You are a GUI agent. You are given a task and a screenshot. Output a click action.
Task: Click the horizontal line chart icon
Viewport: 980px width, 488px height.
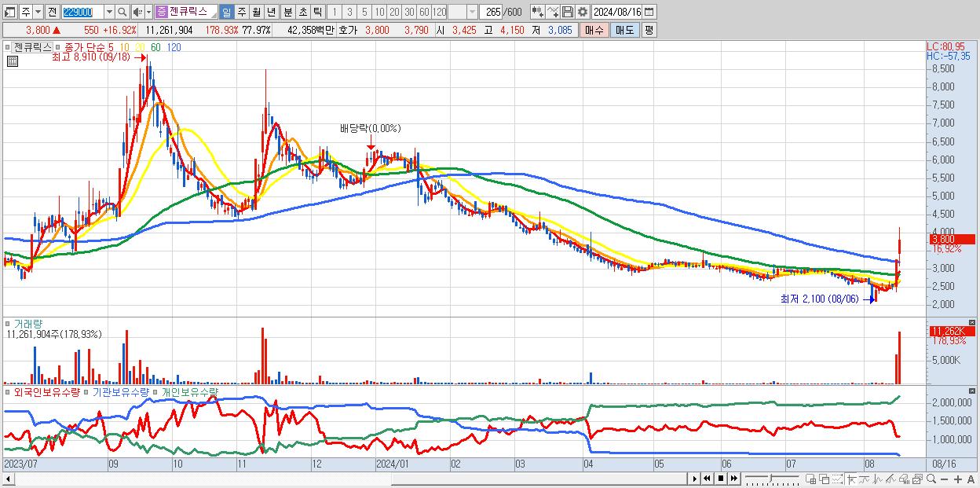(865, 479)
